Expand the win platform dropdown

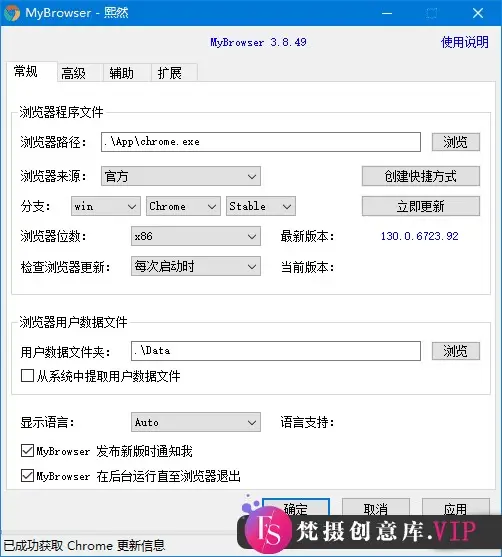point(106,206)
